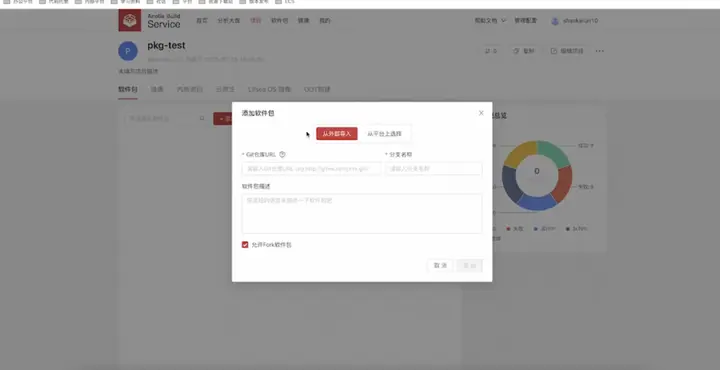Image resolution: width=720 pixels, height=370 pixels.
Task: Toggle the red-dot legend entry under chart
Action: coord(515,229)
